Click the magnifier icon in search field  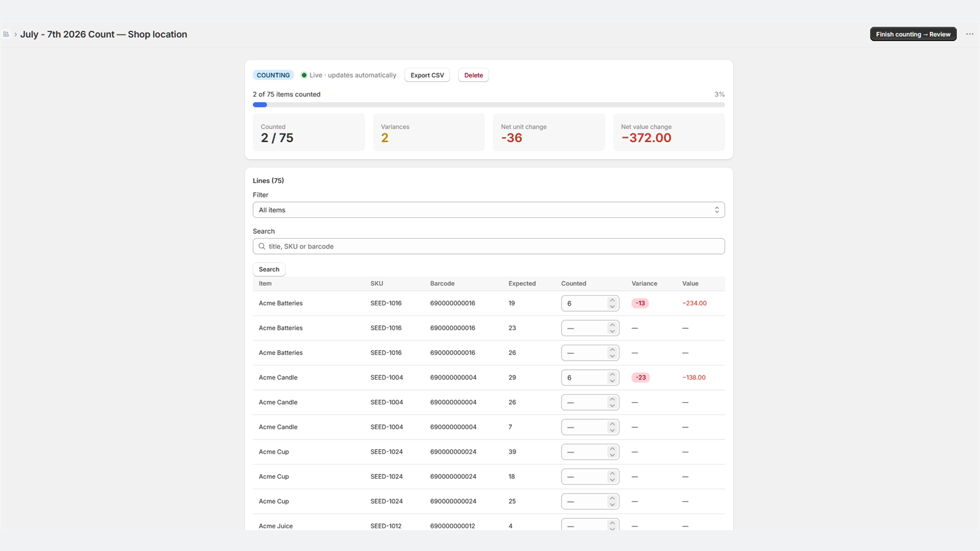262,246
